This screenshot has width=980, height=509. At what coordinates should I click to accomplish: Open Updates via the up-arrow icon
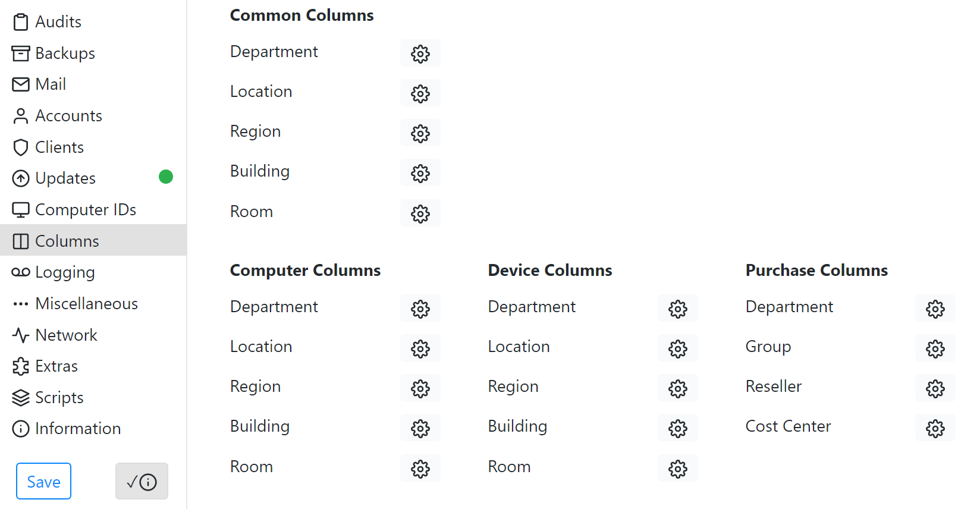coord(21,178)
